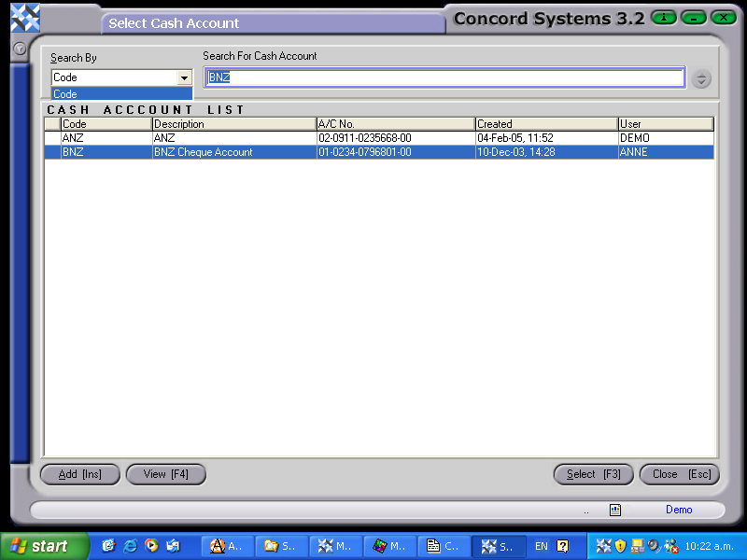Screen dimensions: 747x560
Task: Click the View [F4] button
Action: click(x=165, y=474)
